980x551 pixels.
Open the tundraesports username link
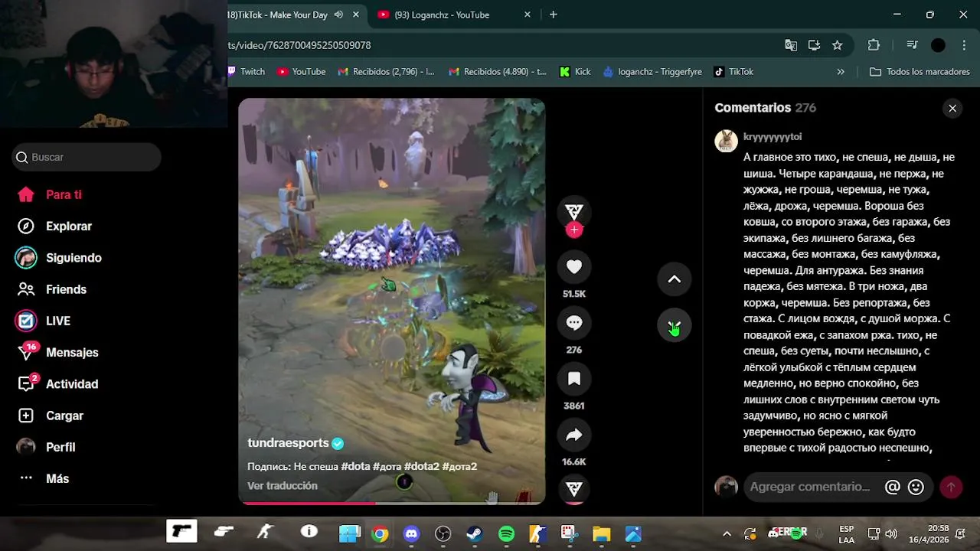click(288, 443)
